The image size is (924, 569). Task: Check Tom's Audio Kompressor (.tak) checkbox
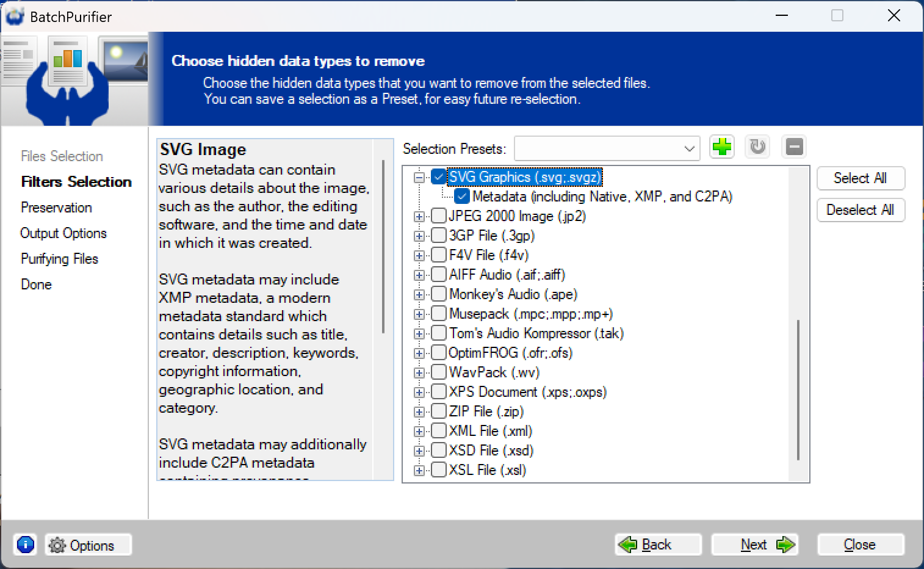[438, 333]
